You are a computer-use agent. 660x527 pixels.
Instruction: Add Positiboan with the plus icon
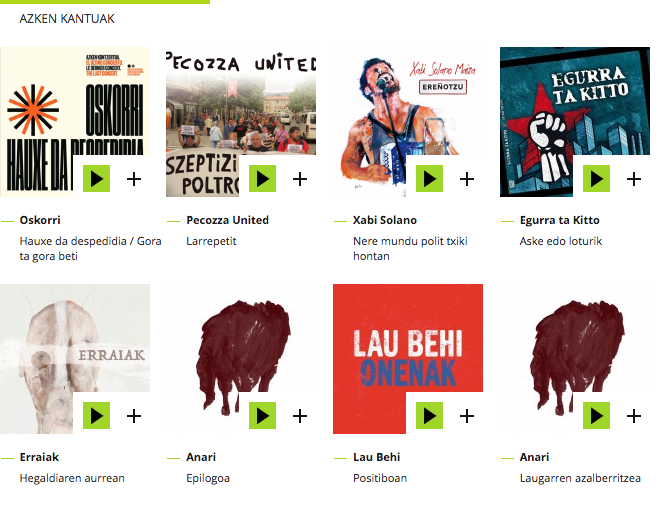[x=467, y=416]
